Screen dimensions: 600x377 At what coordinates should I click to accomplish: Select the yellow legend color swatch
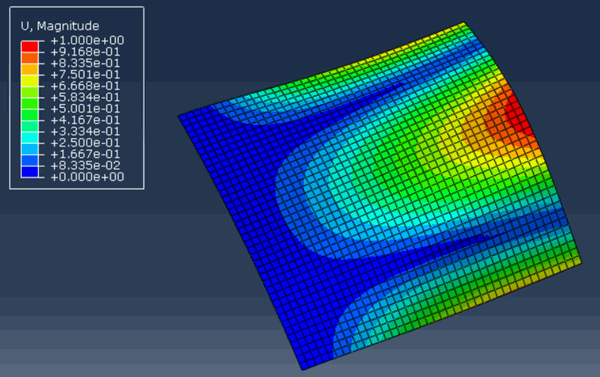click(29, 80)
